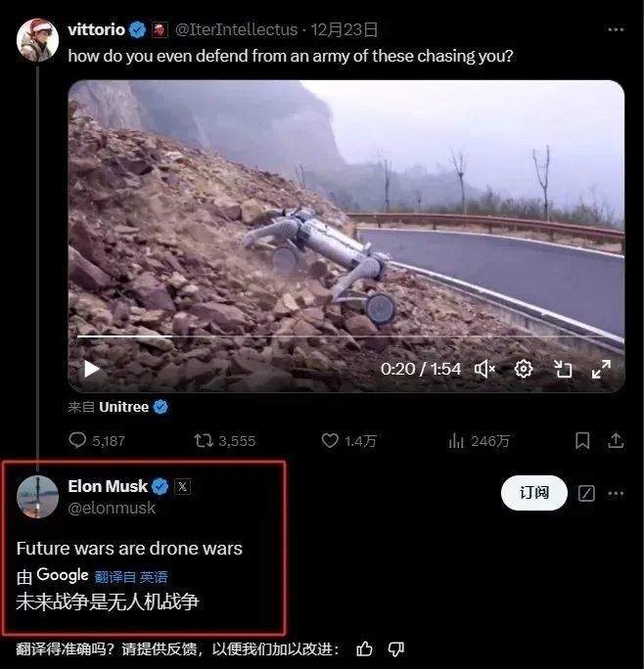Expand video to fullscreen
This screenshot has width=644, height=669.
601,369
